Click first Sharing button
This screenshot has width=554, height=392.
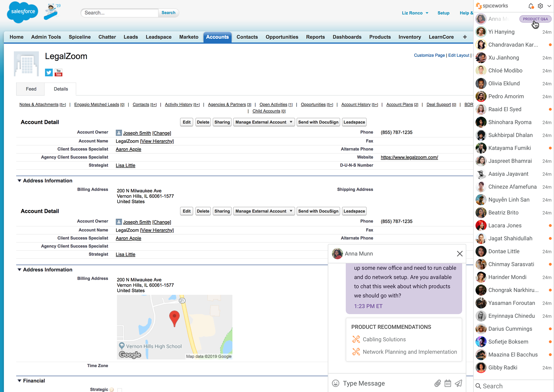point(222,122)
